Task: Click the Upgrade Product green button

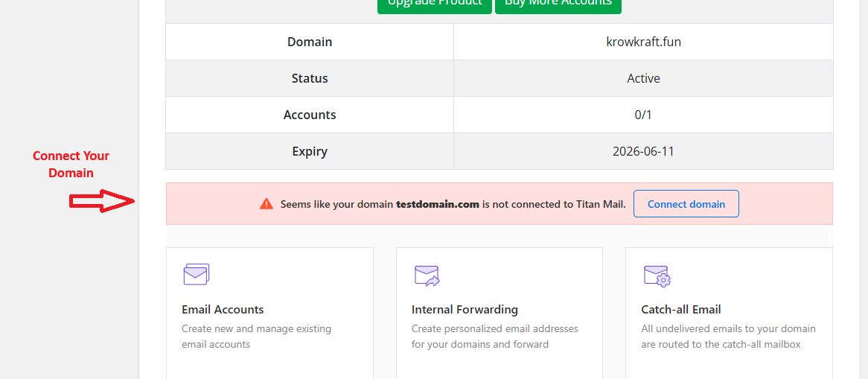Action: (435, 4)
